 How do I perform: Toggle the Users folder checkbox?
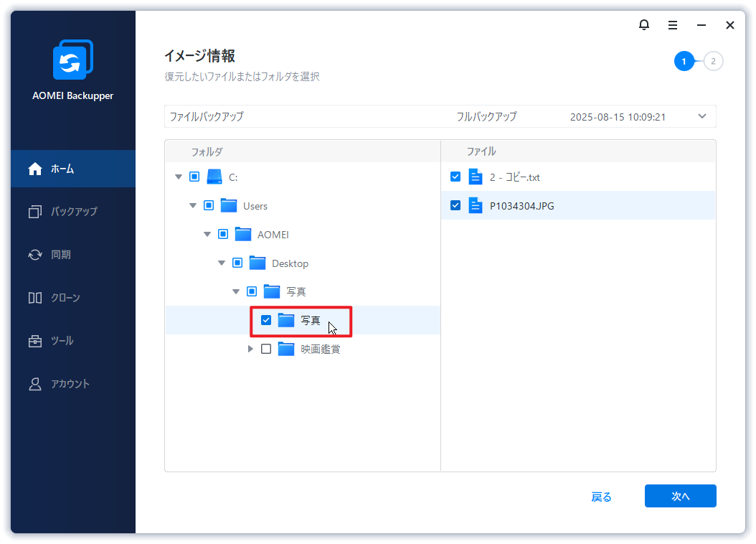click(209, 205)
